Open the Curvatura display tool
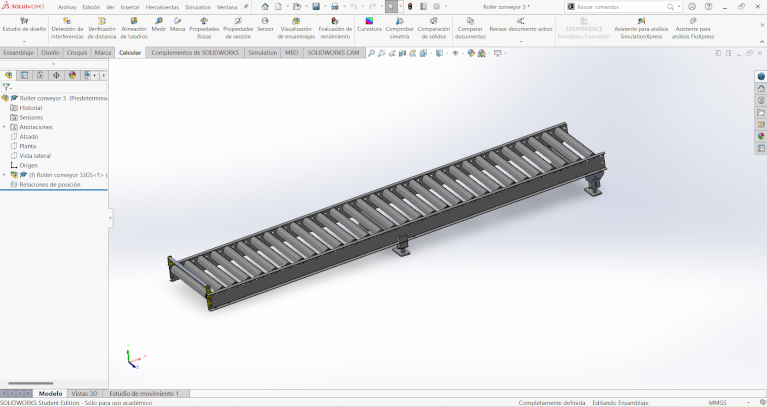This screenshot has height=407, width=767. [369, 25]
